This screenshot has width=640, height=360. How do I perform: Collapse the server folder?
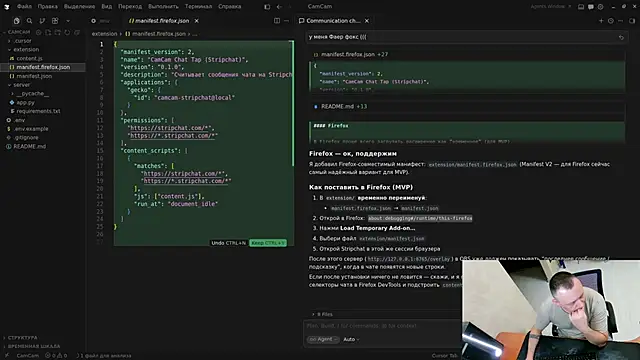pos(22,85)
